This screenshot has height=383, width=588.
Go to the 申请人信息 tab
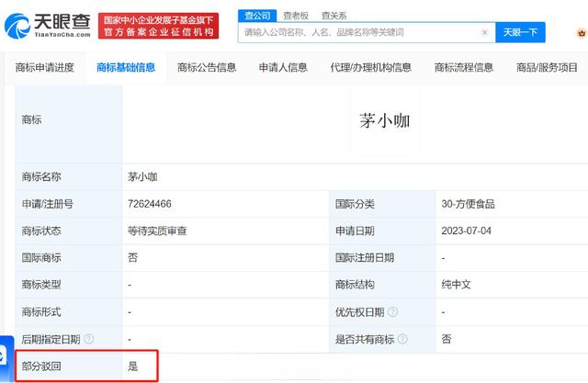(283, 67)
